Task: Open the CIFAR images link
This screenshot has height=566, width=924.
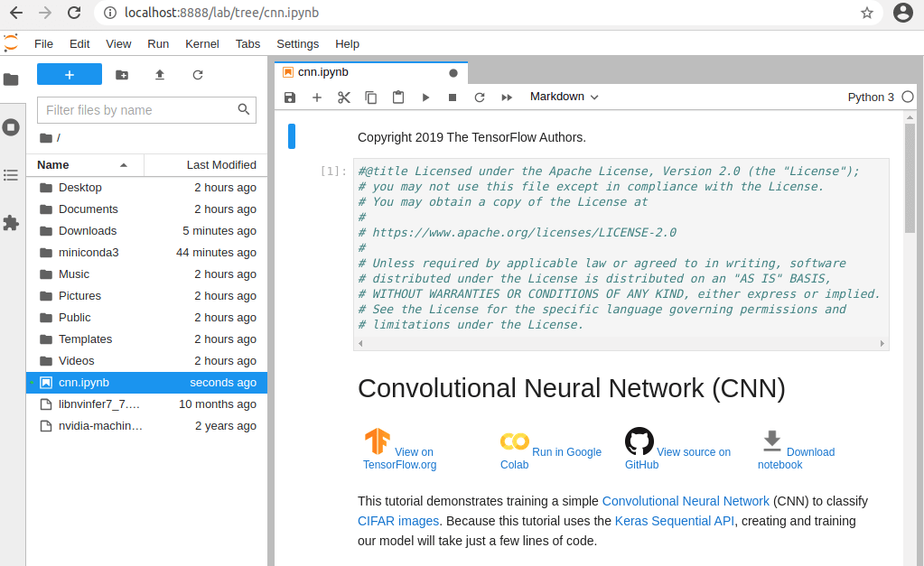Action: point(398,521)
